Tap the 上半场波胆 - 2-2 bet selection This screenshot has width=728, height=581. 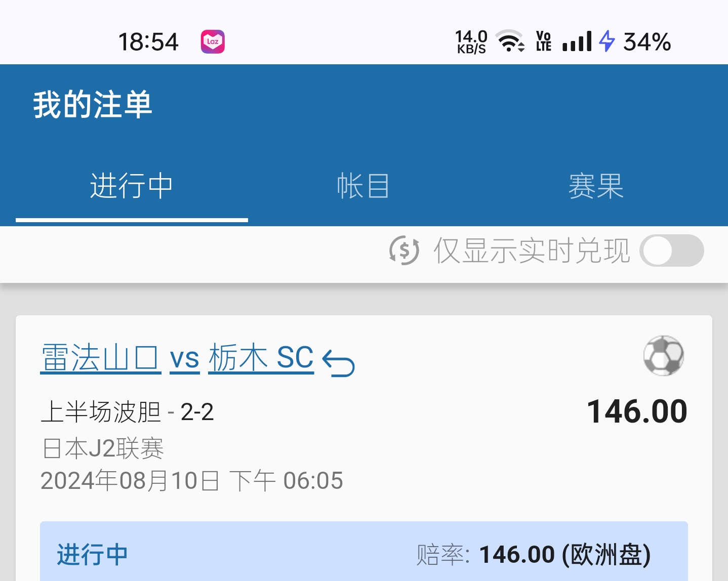pos(127,412)
